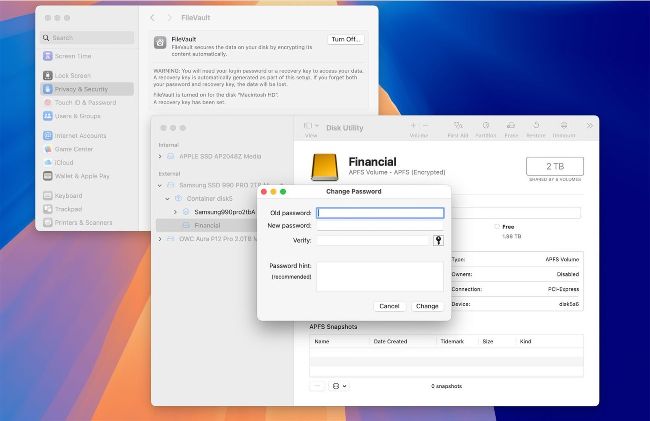Expand the OWC Aura P12 Pro disk
The image size is (650, 421).
(x=160, y=239)
